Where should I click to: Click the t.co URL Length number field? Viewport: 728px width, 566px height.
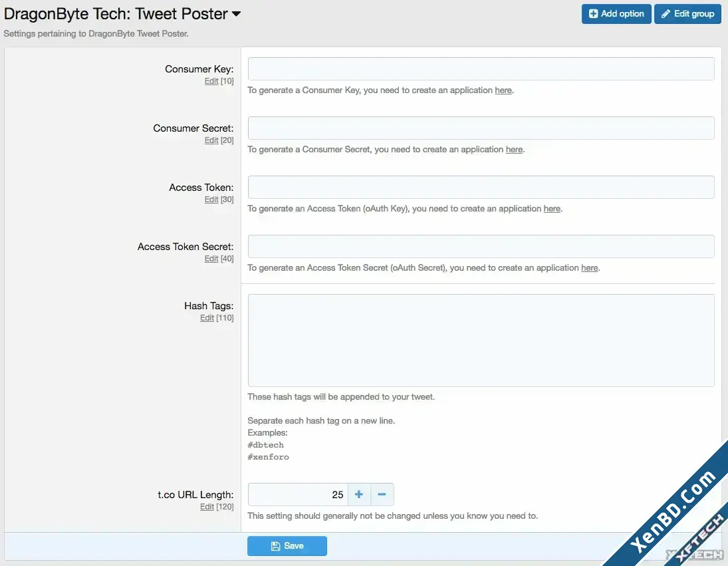[298, 494]
